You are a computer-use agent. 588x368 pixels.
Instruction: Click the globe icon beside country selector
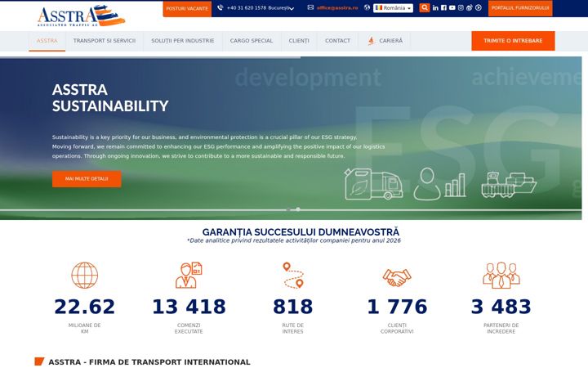tap(367, 7)
